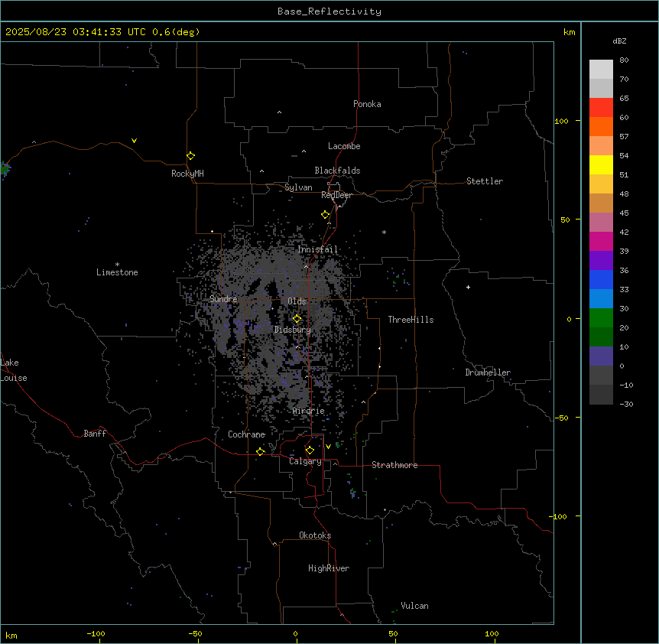Select the indigo legend swatch between 10 and 0

click(x=601, y=356)
